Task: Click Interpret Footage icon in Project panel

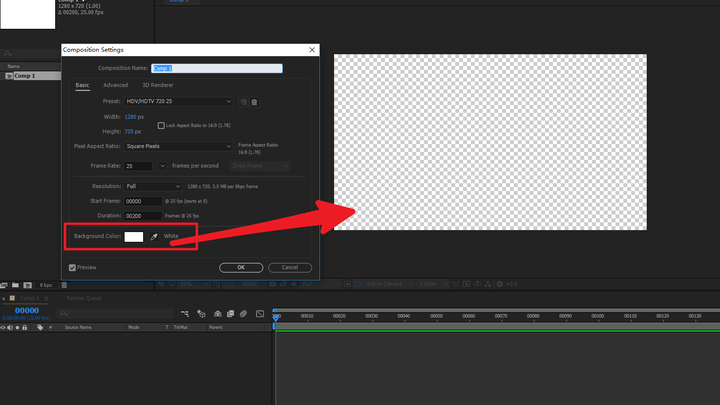Action: coord(4,285)
